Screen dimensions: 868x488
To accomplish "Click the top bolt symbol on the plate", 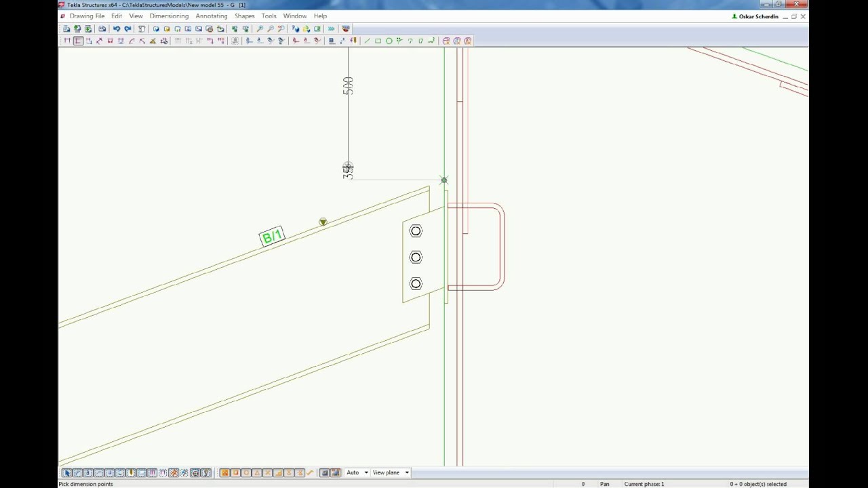I will [x=416, y=231].
